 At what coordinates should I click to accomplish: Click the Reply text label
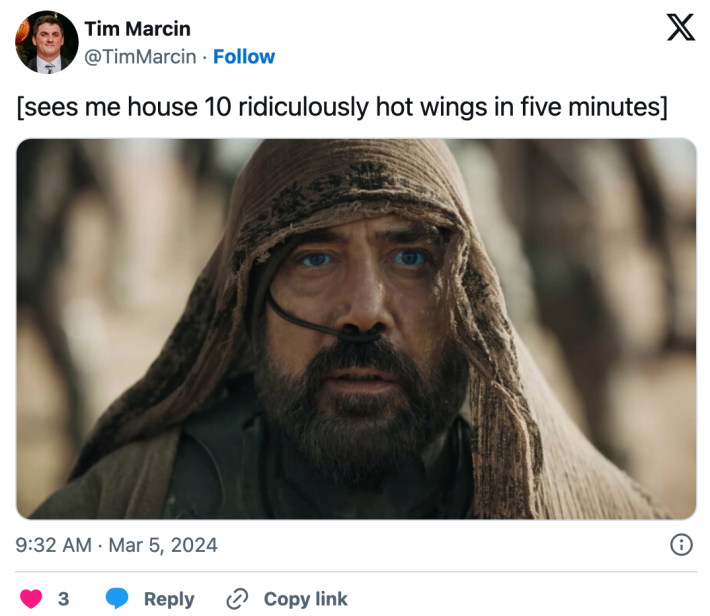coord(169,598)
